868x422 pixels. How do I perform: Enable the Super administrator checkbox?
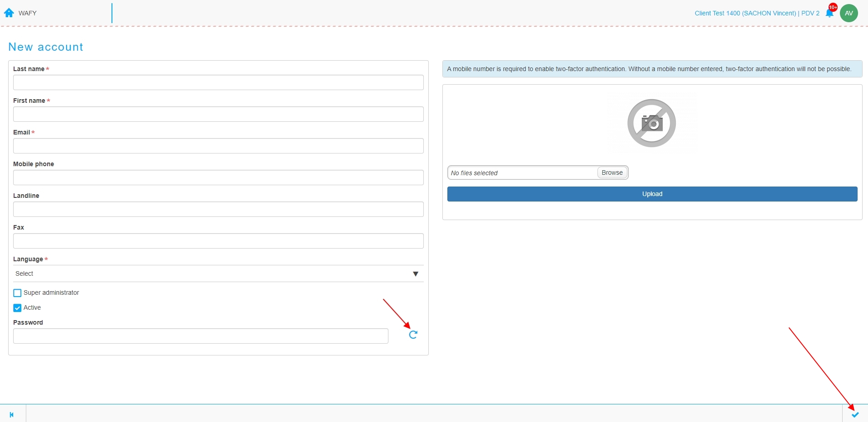17,293
